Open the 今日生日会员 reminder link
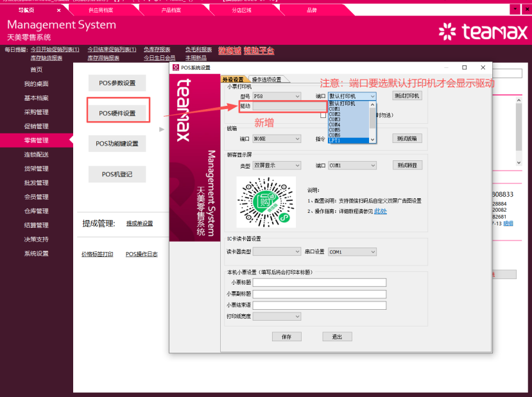The height and width of the screenshot is (397, 532). [159, 58]
